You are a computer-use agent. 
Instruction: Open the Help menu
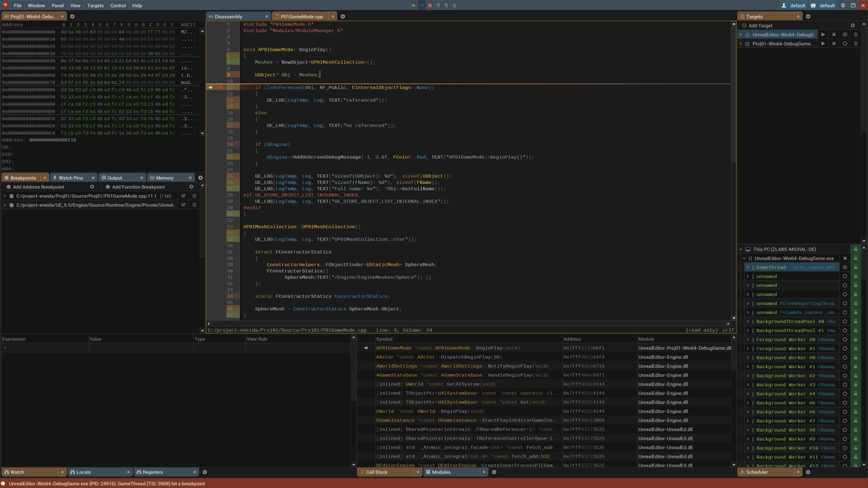tap(137, 5)
